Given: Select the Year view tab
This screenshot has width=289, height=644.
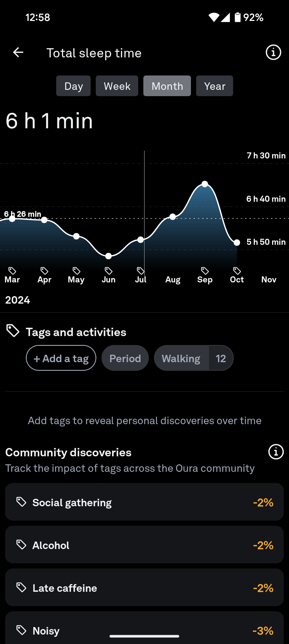Looking at the screenshot, I should 214,86.
